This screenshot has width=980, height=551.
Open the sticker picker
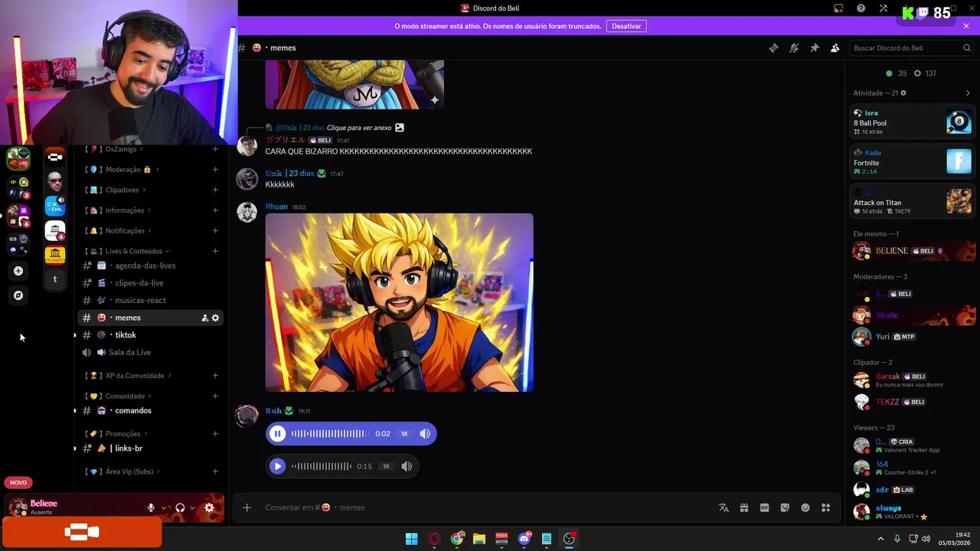[x=785, y=507]
